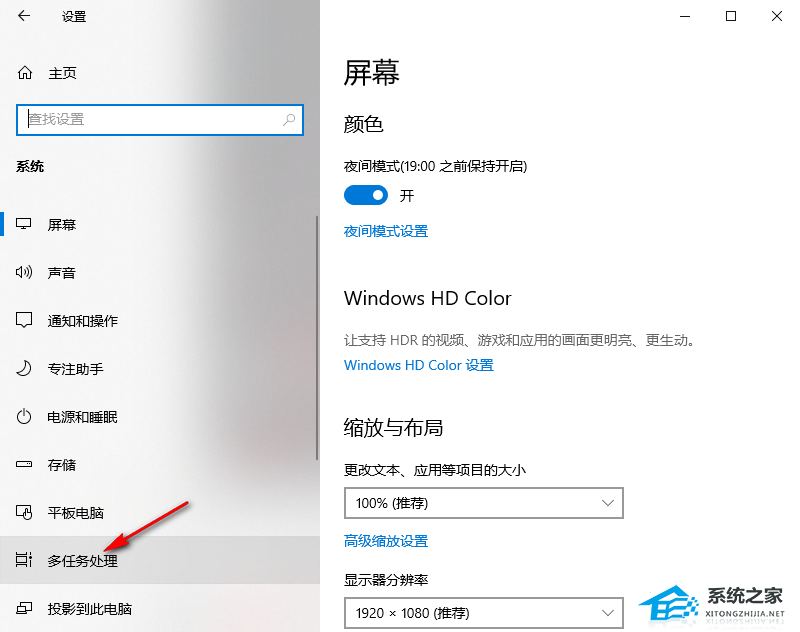The image size is (800, 632).
Task: Select the 存储 storage icon
Action: point(24,464)
